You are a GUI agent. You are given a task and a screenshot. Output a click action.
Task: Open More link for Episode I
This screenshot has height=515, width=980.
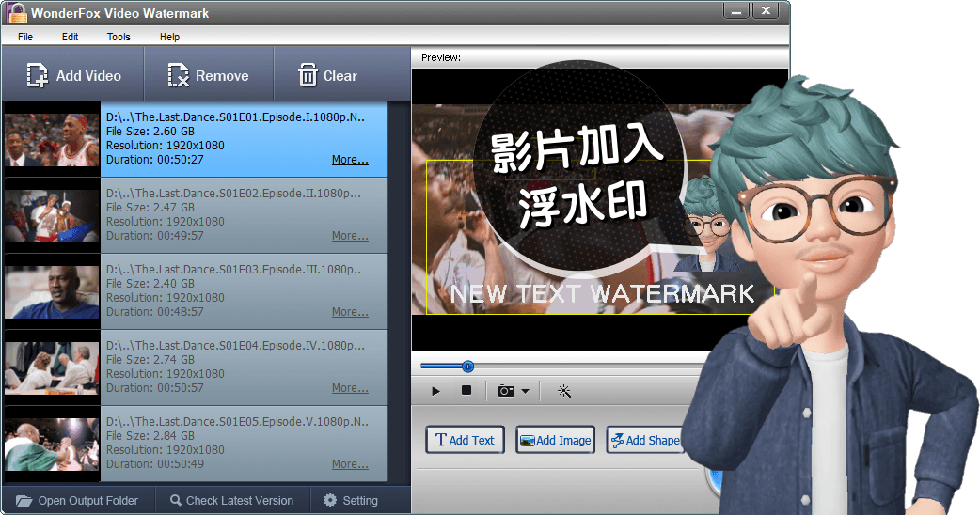[x=350, y=160]
